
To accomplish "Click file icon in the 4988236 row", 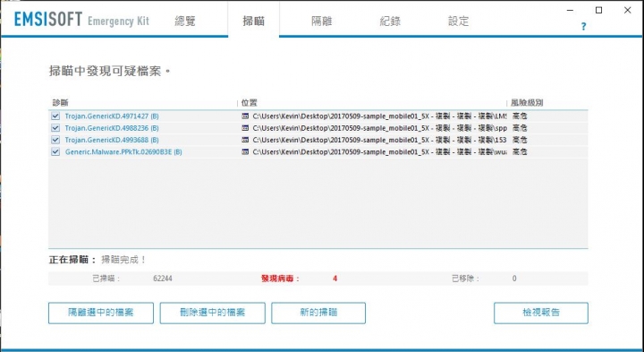I will point(245,128).
